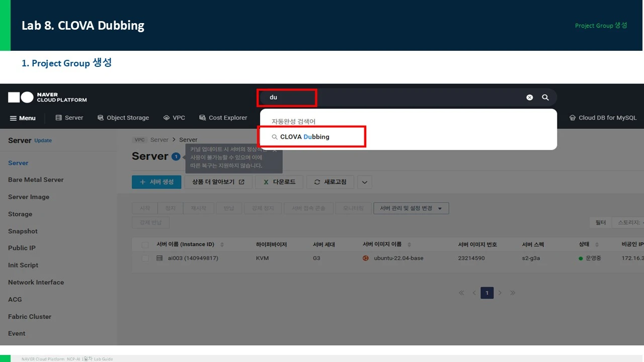The width and height of the screenshot is (644, 362).
Task: Click the 시작 button
Action: (144, 208)
